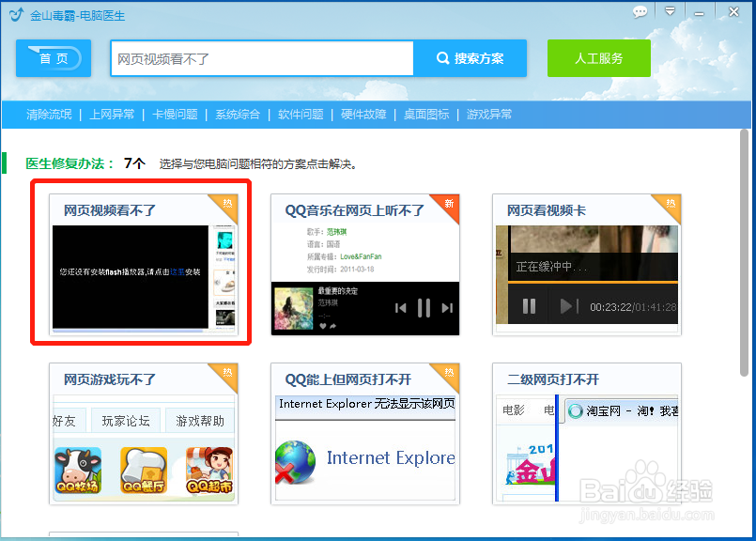The image size is (756, 541).
Task: Select the 硬件故障 category
Action: (363, 115)
